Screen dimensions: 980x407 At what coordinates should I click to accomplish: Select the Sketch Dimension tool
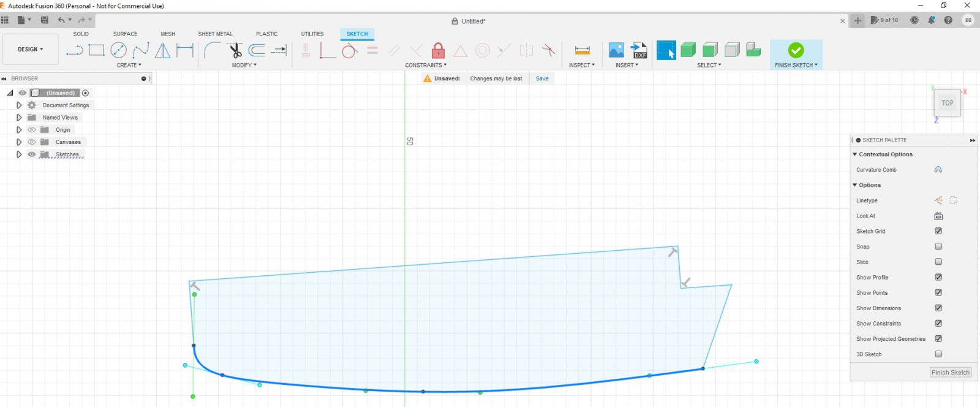pos(184,50)
